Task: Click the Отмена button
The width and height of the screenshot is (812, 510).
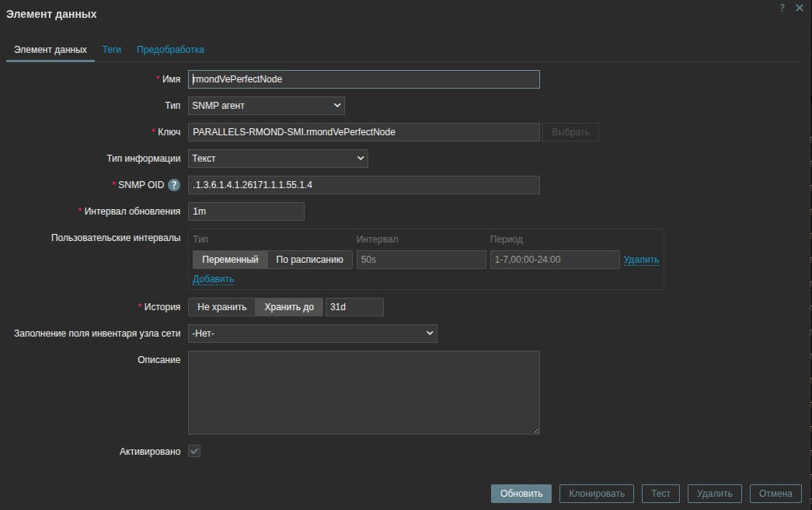Action: (775, 494)
